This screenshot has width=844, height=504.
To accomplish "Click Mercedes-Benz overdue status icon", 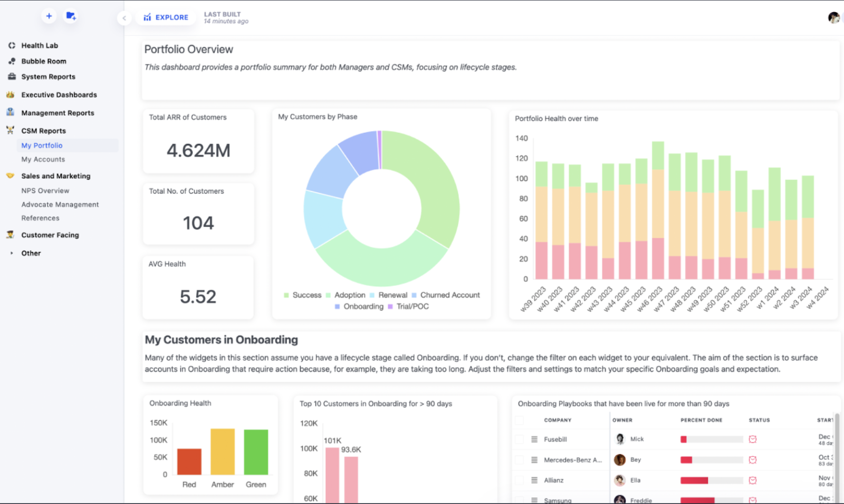I will [753, 460].
